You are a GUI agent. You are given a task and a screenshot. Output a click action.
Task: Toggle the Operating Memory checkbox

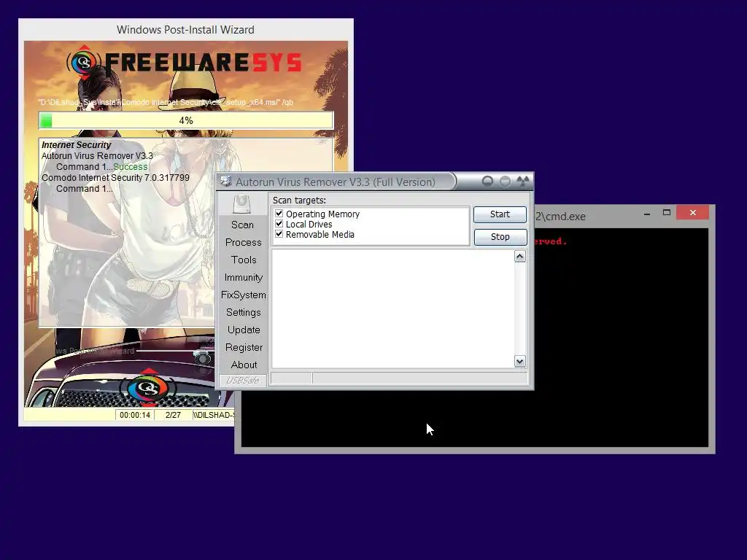pyautogui.click(x=279, y=214)
